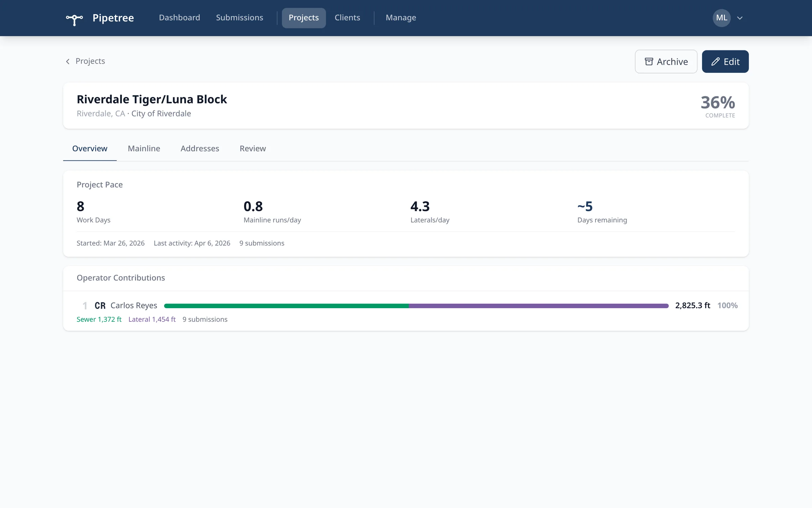Click the Project Pace heading
The image size is (812, 508).
[99, 185]
